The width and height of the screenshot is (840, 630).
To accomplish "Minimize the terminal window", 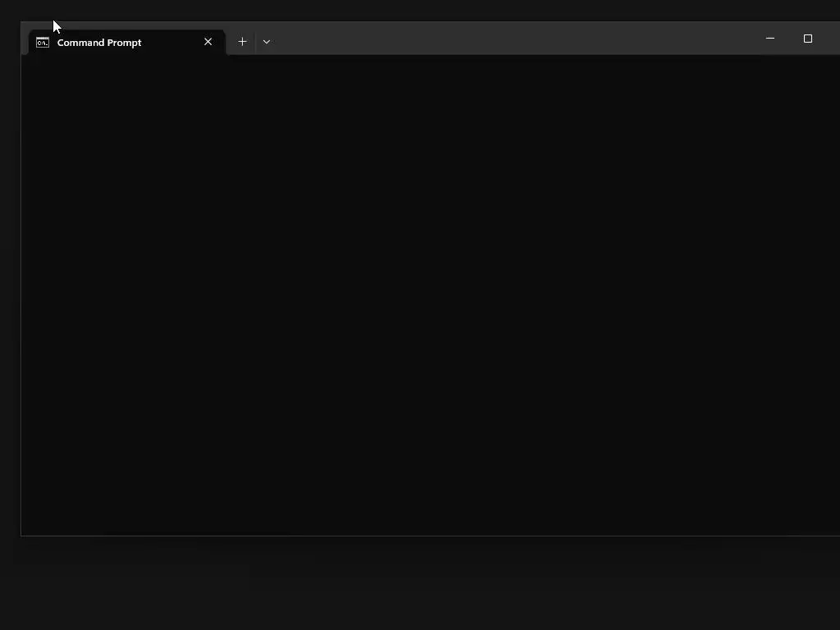I will [770, 39].
